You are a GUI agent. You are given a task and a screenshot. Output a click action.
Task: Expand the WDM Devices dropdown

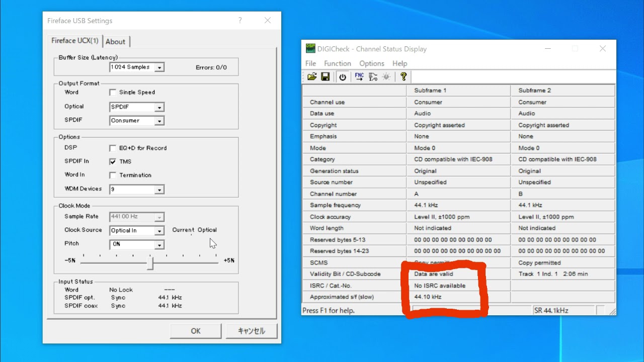[x=159, y=190]
